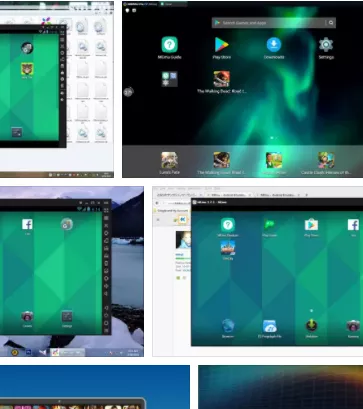Click the magnifier icon in the search bar
Image resolution: width=363 pixels, height=409 pixels.
331,23
